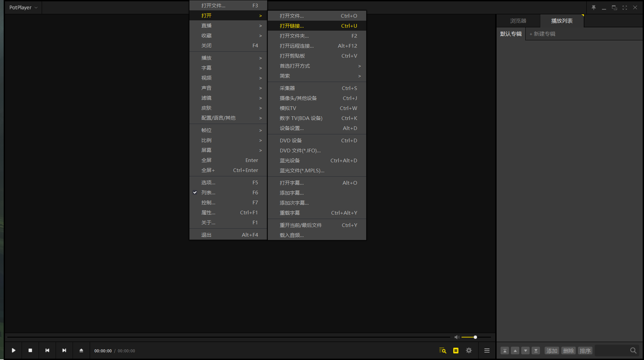Move playlist item to top icon

[505, 351]
